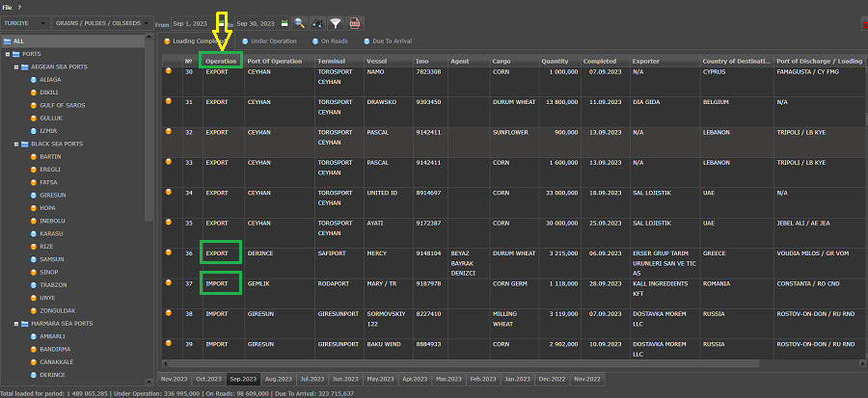
Task: Click the binoculars find icon
Action: tap(317, 23)
